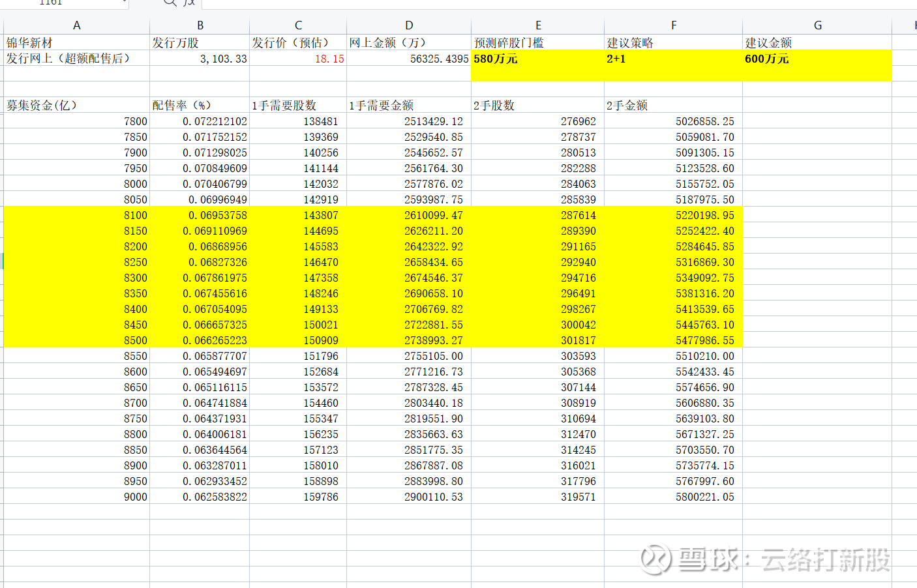Click the highlighted 5477986.55 cell
Screen dimensions: 917x588
(x=674, y=340)
